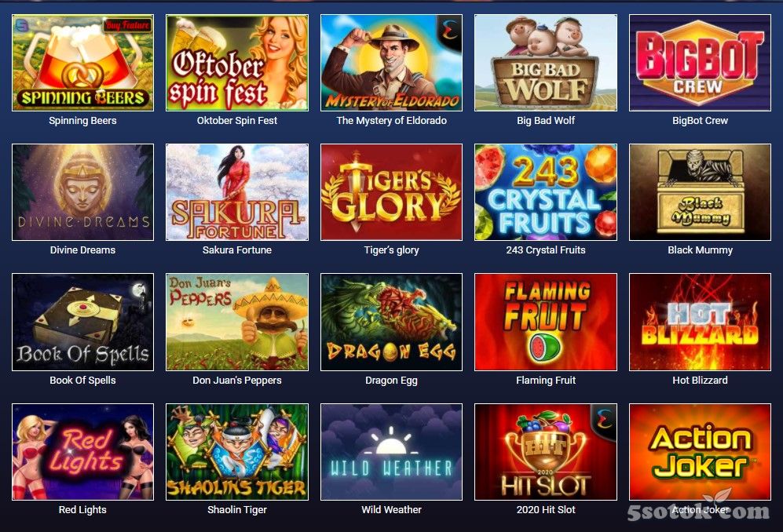Viewport: 783px width, 532px height.
Task: Open the Don Juan's Peppers title link
Action: (x=236, y=381)
